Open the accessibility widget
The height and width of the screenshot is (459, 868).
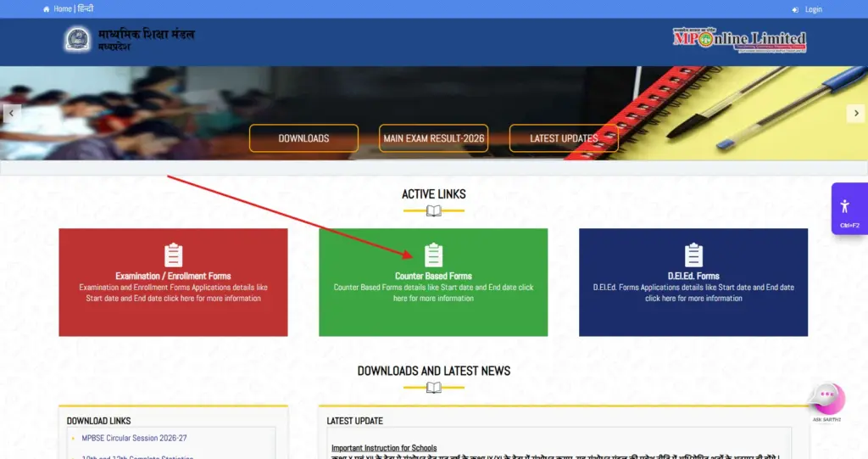[849, 209]
